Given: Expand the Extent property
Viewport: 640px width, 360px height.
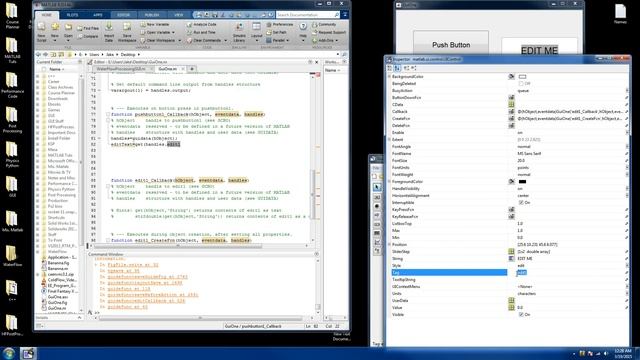Looking at the screenshot, I should coord(389,140).
